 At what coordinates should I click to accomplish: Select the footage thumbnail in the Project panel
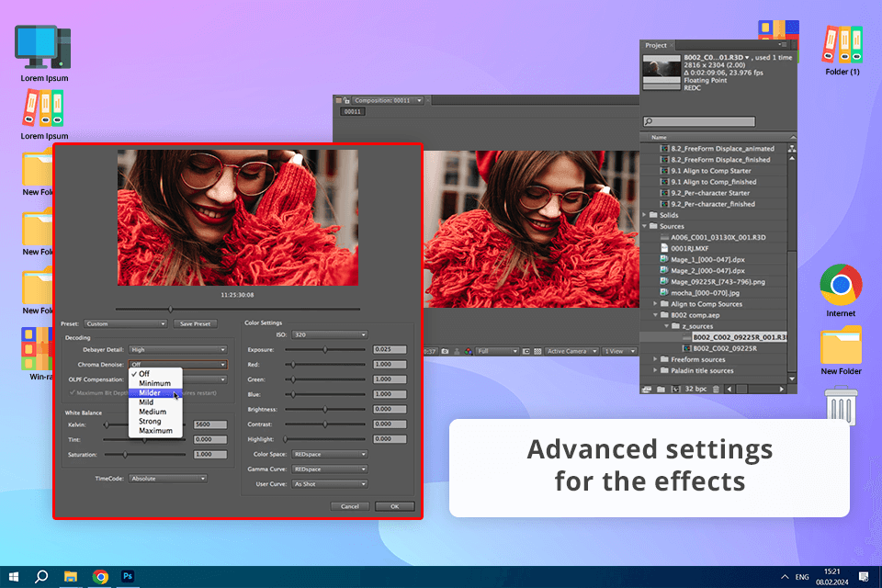[661, 72]
